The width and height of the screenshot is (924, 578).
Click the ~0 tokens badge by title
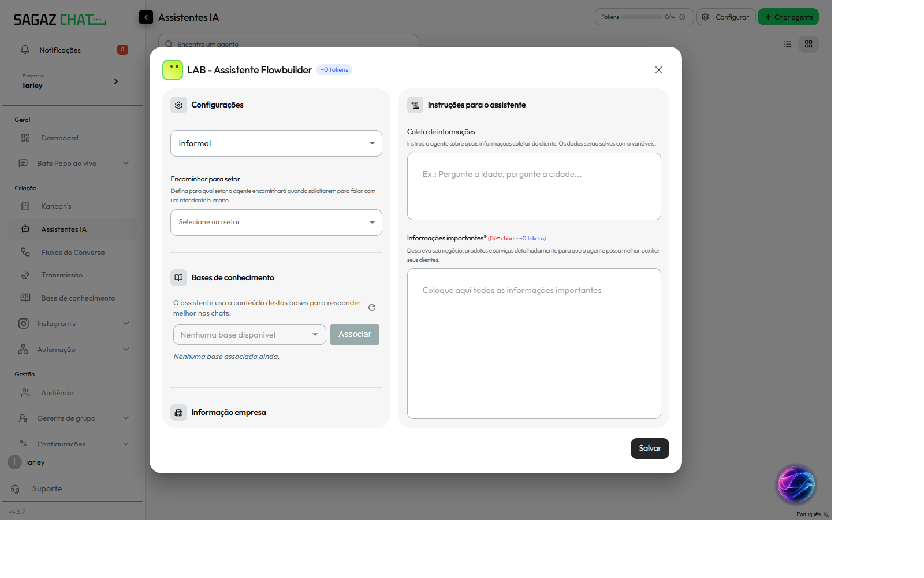point(334,70)
